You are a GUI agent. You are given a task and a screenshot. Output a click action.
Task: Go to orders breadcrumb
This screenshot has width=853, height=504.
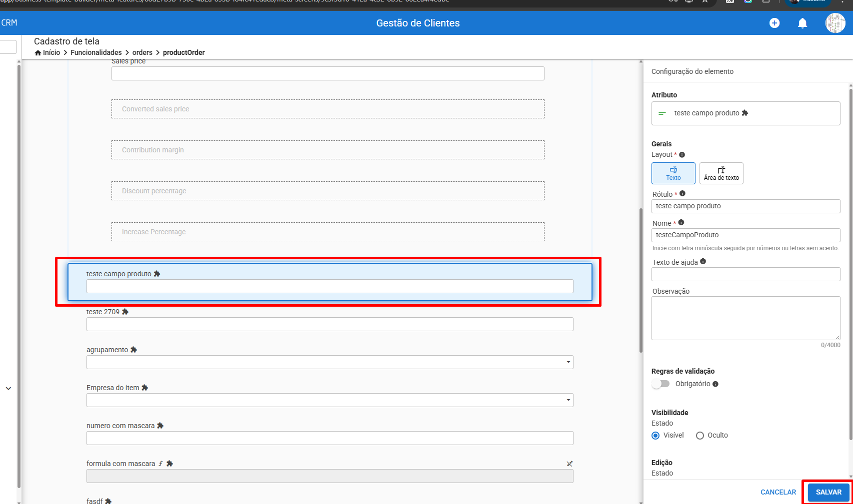pyautogui.click(x=142, y=52)
